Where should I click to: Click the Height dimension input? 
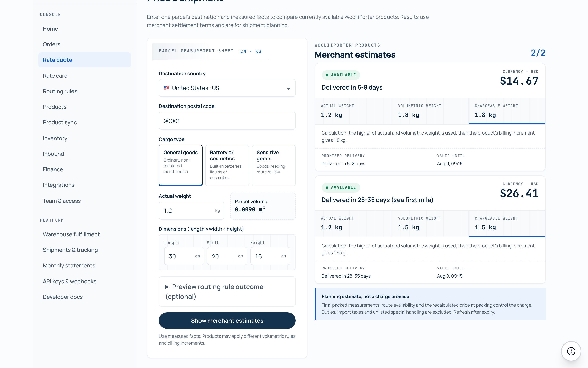point(270,256)
